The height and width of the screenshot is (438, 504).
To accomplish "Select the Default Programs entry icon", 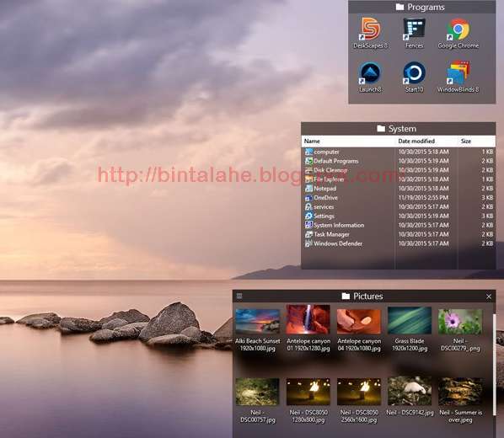I will click(308, 161).
